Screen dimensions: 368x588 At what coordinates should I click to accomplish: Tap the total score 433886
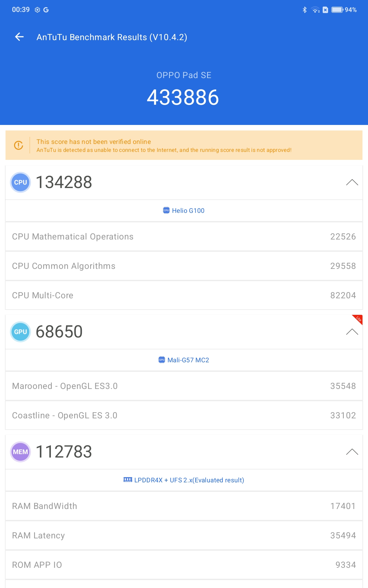[183, 98]
